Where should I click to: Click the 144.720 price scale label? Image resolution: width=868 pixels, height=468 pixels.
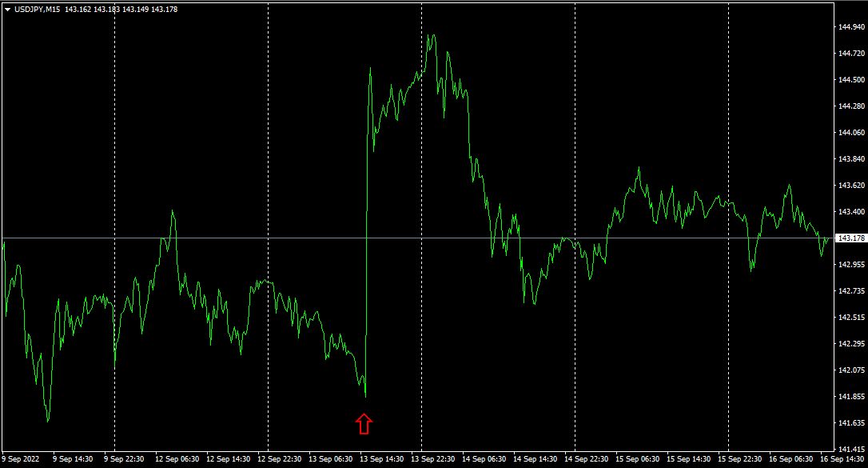[x=851, y=53]
